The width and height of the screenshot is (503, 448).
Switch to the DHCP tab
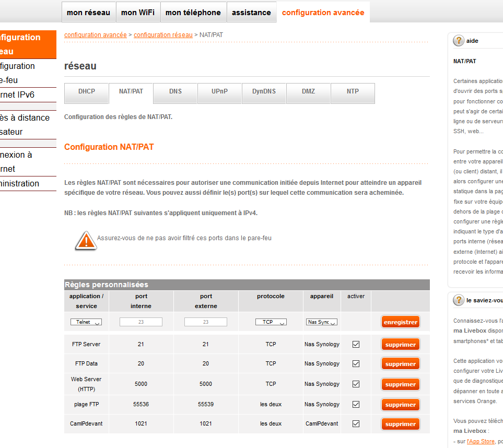[x=87, y=91]
